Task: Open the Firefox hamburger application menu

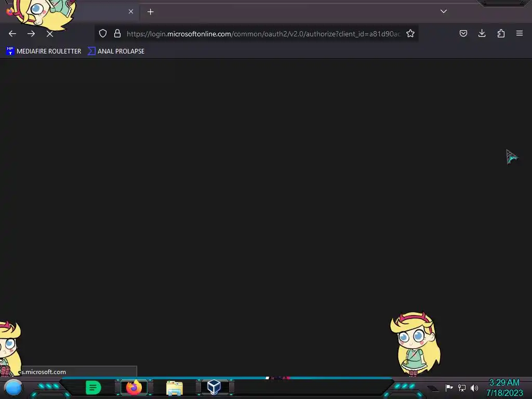Action: tap(520, 33)
